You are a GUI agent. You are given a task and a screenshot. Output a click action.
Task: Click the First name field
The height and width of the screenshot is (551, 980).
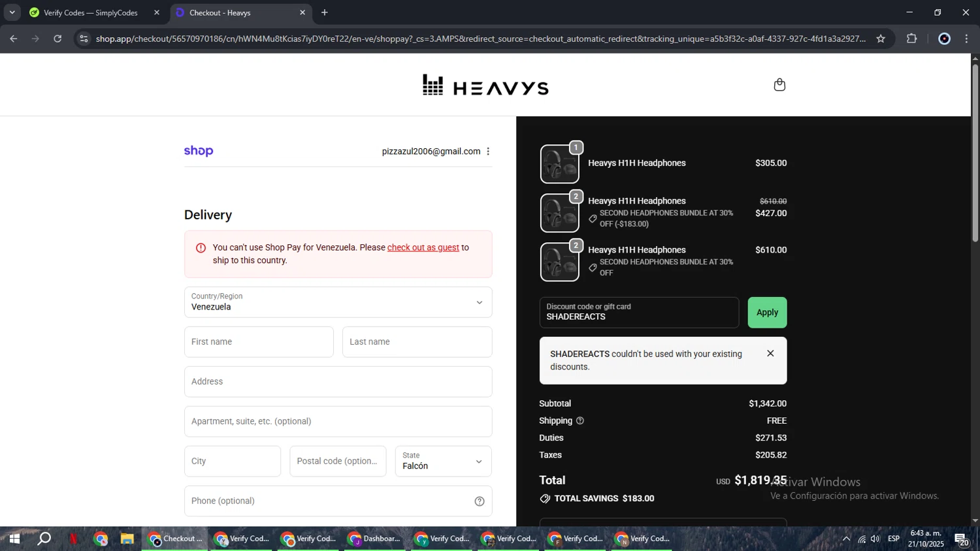[259, 342]
